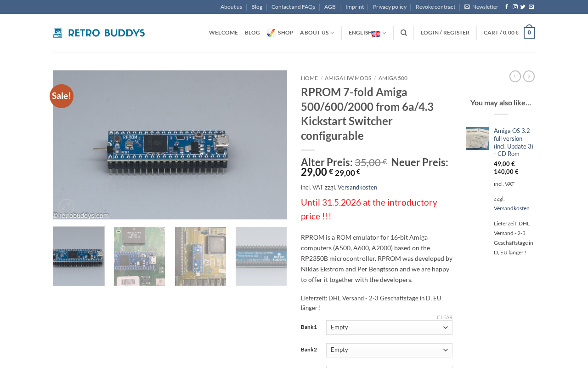Select the first product thumbnail
The image size is (588, 368).
point(79,256)
